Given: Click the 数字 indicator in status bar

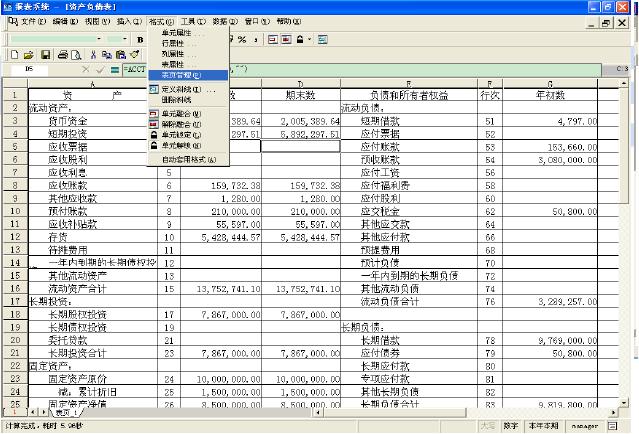Looking at the screenshot, I should pyautogui.click(x=511, y=426).
